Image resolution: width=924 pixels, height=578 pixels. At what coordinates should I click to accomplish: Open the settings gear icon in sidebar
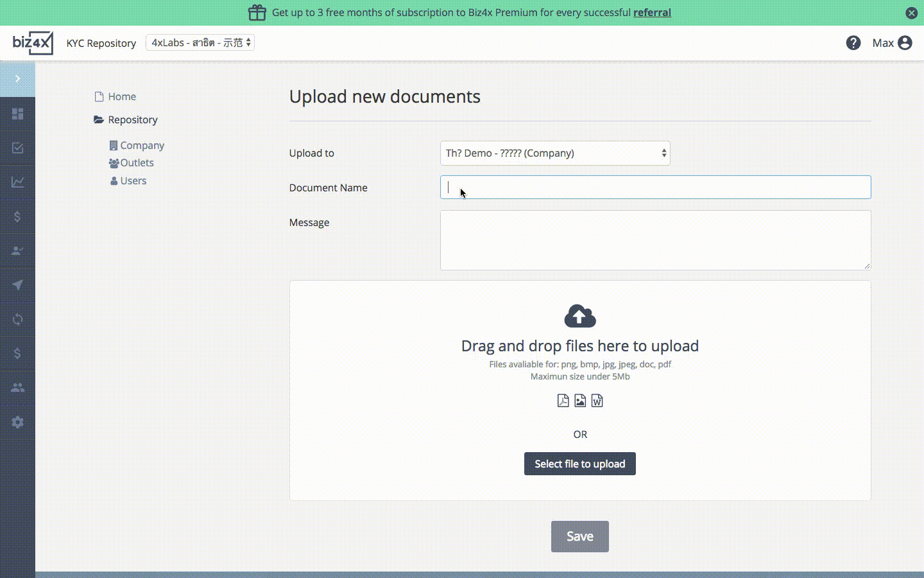click(17, 422)
